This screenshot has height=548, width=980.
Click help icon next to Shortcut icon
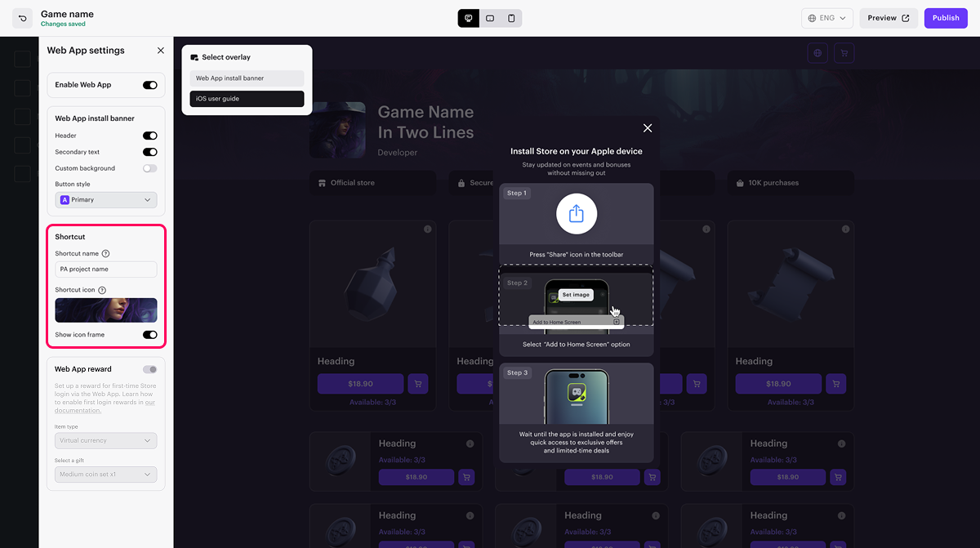[x=102, y=290]
